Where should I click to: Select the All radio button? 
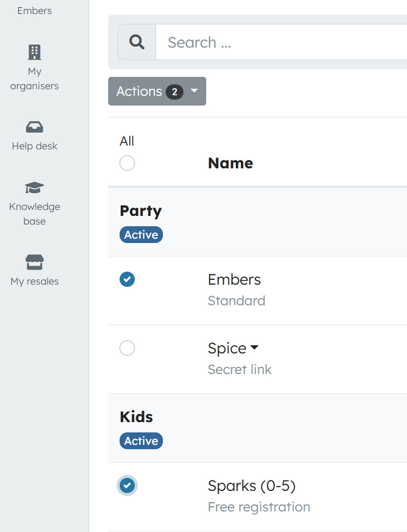pyautogui.click(x=127, y=163)
